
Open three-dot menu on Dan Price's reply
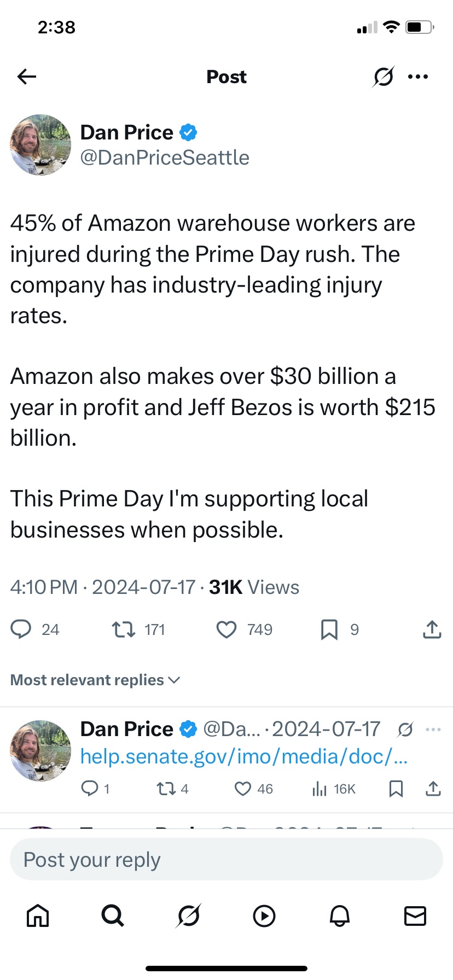click(433, 729)
